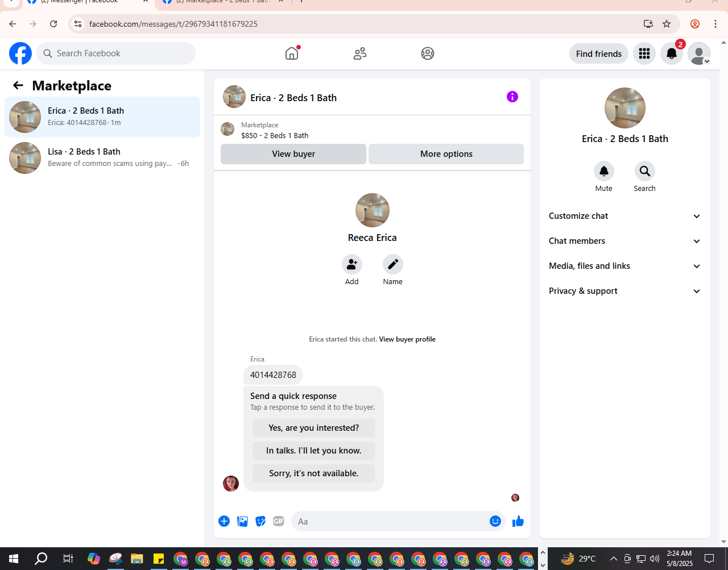
Task: Expand Chat members section
Action: 625,241
